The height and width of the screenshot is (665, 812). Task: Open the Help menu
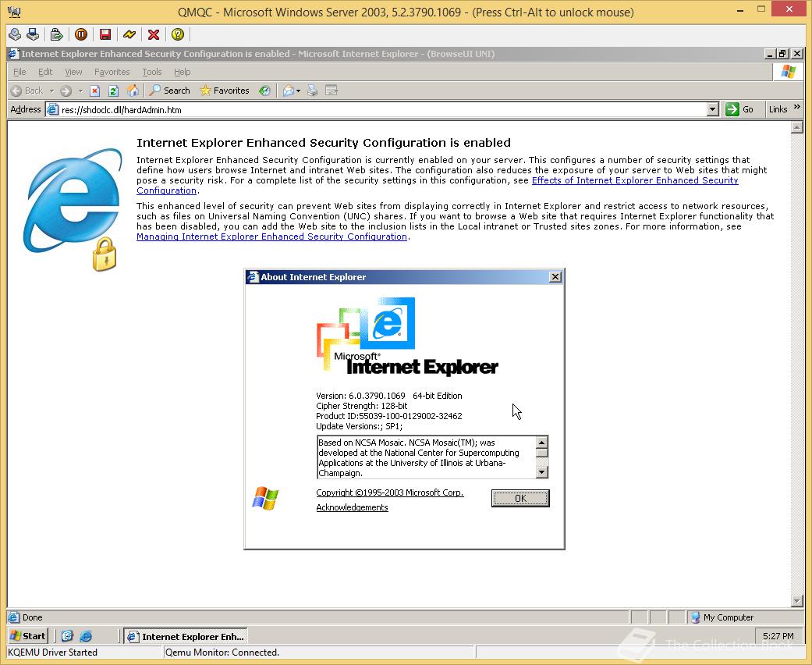[x=182, y=72]
